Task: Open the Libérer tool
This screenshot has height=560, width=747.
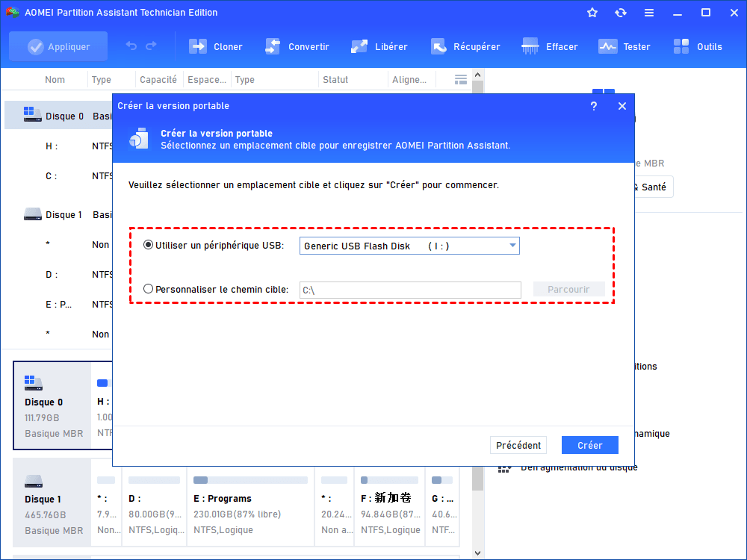Action: 379,46
